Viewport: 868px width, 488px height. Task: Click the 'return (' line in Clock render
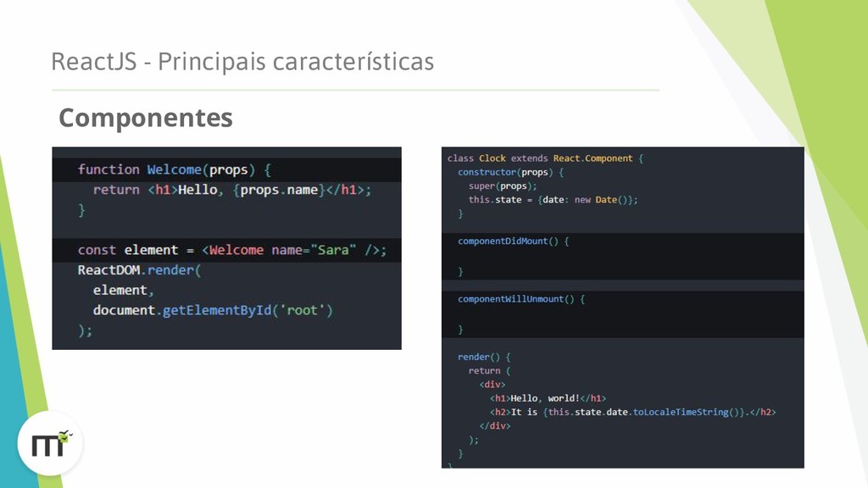click(489, 371)
